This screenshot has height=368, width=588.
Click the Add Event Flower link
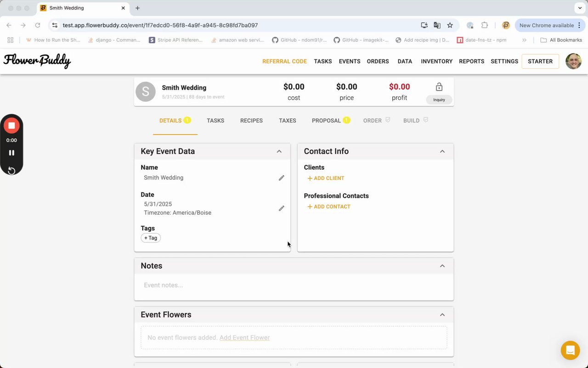pos(244,338)
